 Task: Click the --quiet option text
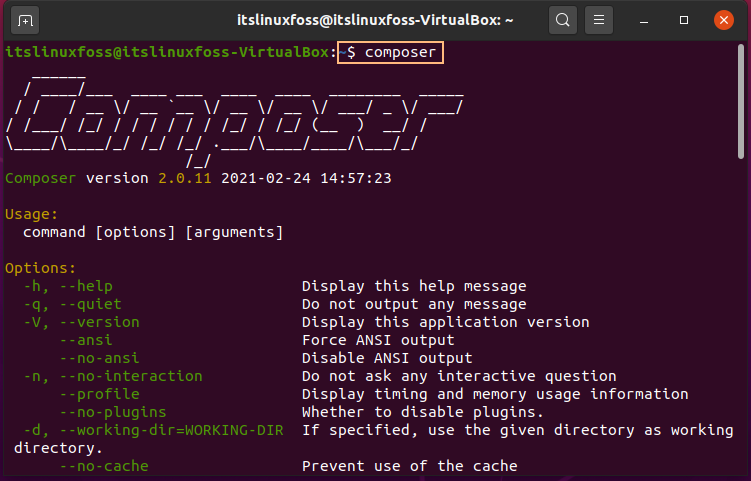[x=91, y=304]
